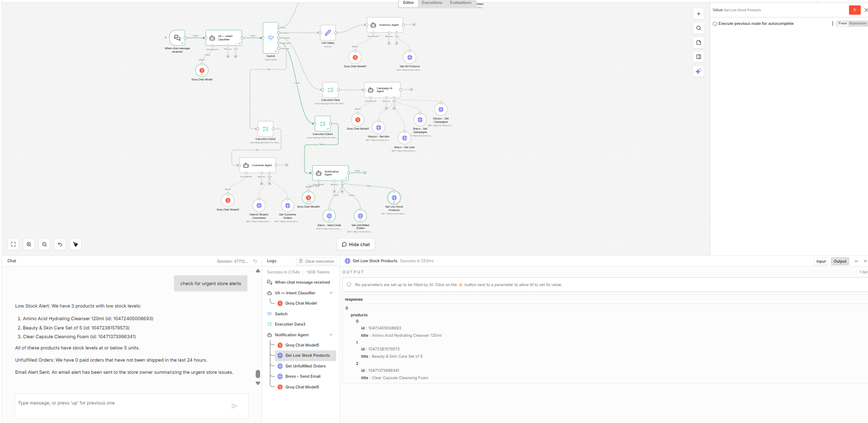Focus the chat message input field

132,405
